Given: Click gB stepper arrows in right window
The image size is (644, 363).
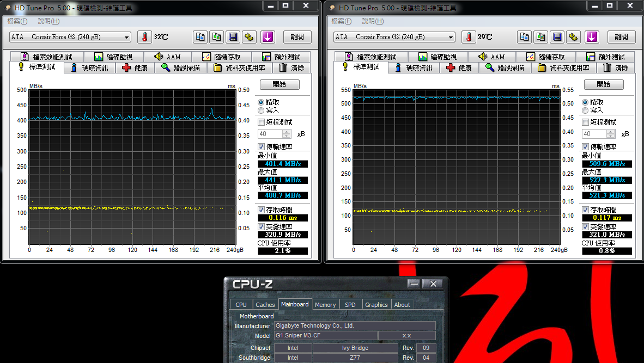Looking at the screenshot, I should click(x=611, y=134).
